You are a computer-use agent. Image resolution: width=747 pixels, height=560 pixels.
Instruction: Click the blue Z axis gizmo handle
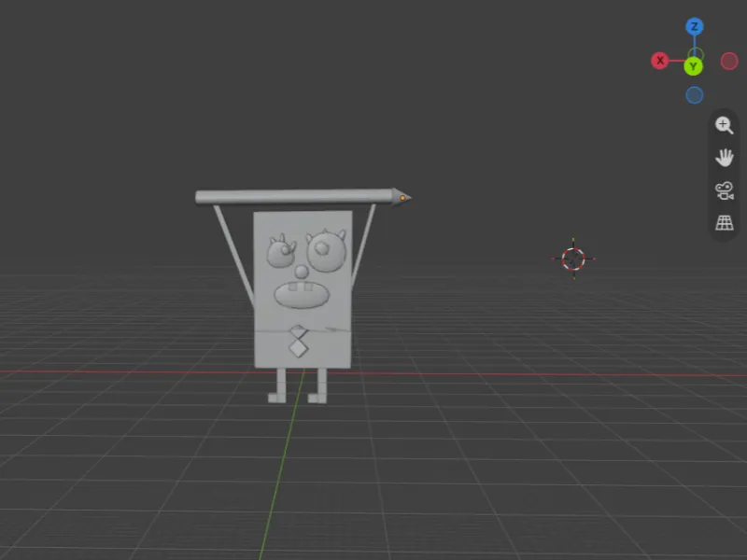(x=694, y=27)
